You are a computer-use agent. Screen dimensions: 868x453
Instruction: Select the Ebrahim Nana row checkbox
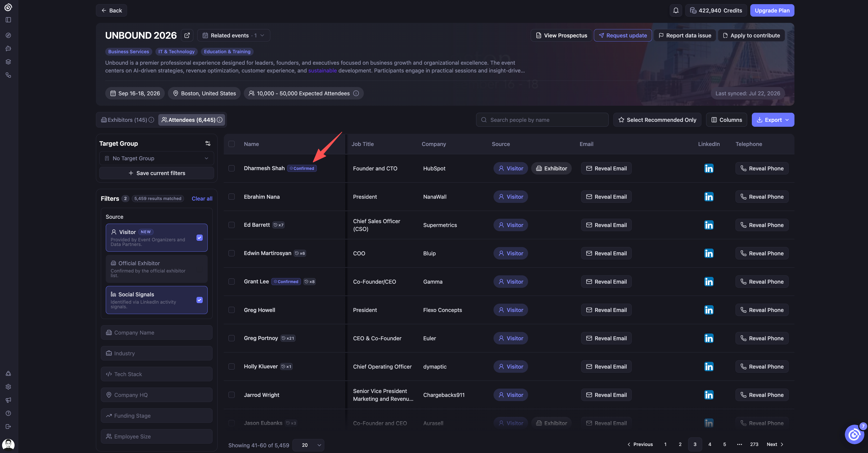point(232,197)
